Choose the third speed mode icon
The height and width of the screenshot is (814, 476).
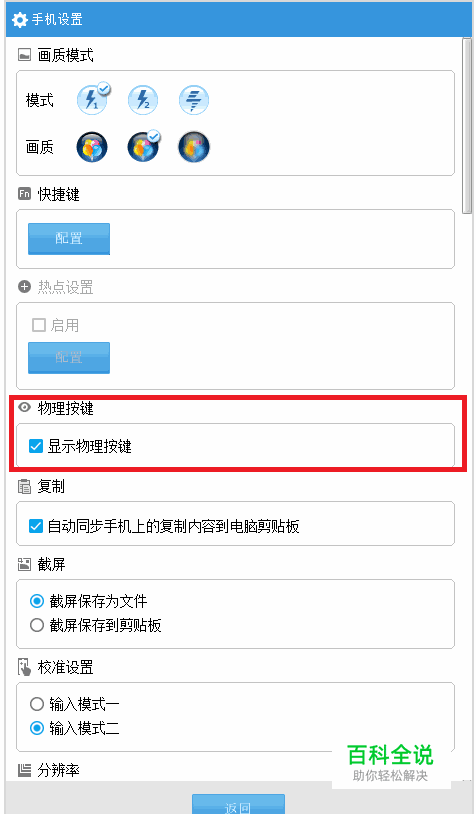click(x=194, y=100)
